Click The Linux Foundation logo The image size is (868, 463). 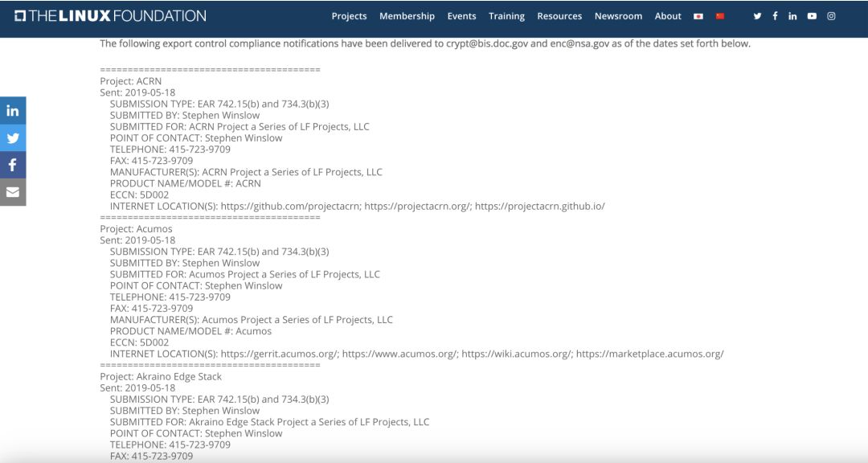tap(110, 16)
